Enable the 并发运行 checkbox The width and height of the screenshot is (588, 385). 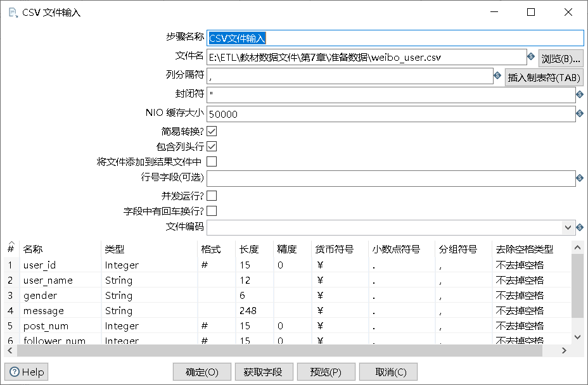(212, 196)
